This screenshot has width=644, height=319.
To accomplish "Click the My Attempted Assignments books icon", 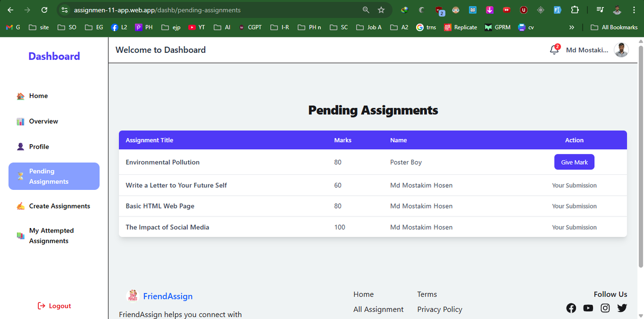I will click(21, 236).
